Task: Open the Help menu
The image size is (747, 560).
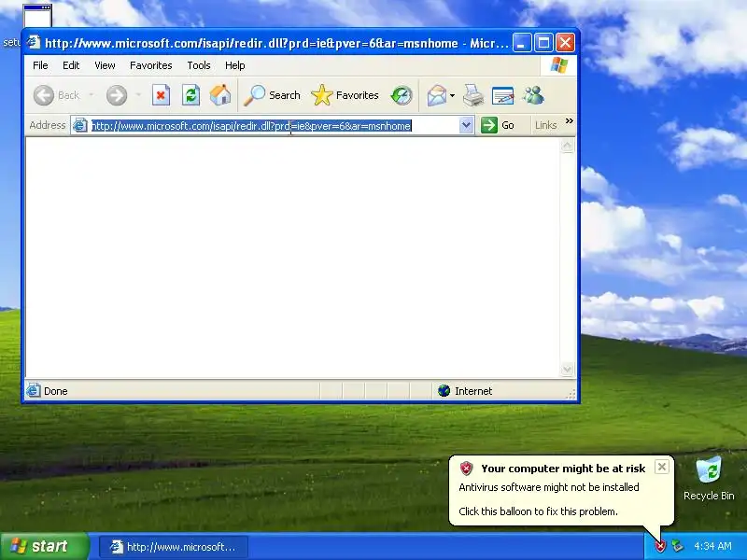Action: coord(235,65)
